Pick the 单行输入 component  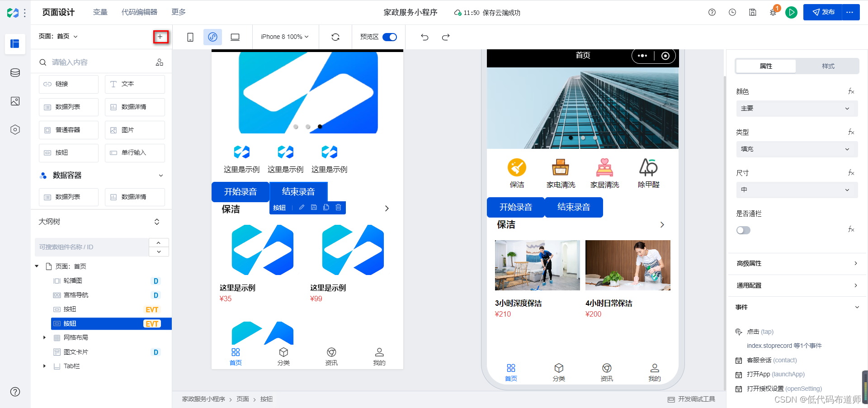click(x=135, y=153)
